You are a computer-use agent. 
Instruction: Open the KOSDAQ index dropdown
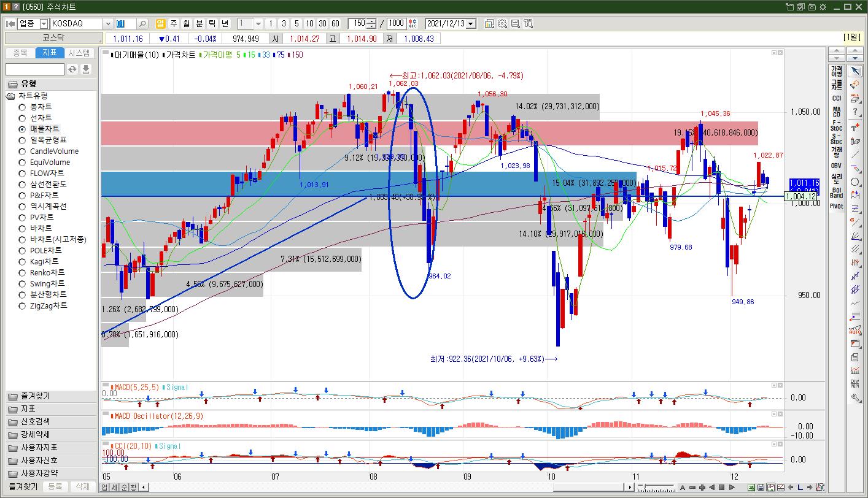[108, 24]
